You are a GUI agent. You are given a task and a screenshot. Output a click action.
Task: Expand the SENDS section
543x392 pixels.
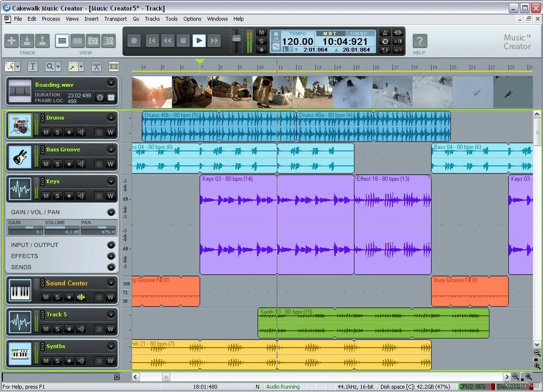point(111,267)
